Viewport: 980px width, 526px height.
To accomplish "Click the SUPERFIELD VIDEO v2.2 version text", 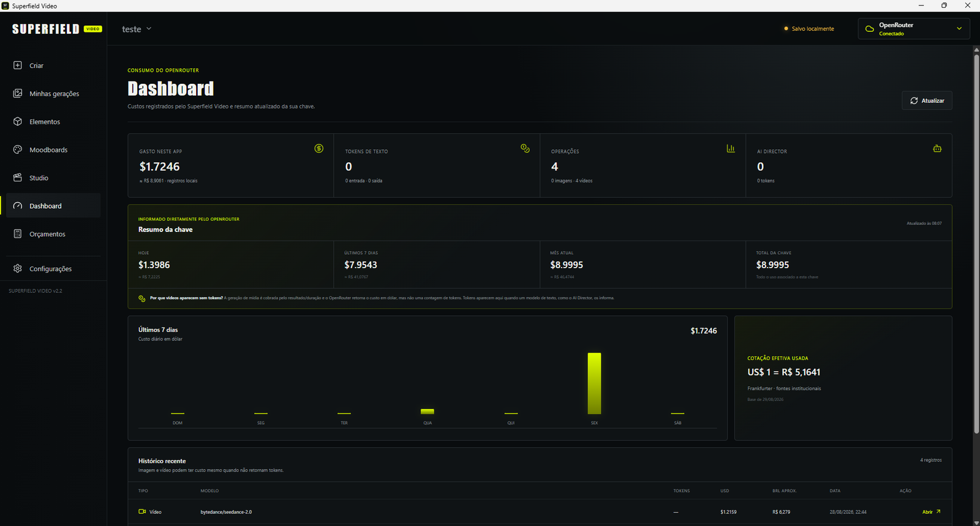I will (36, 291).
